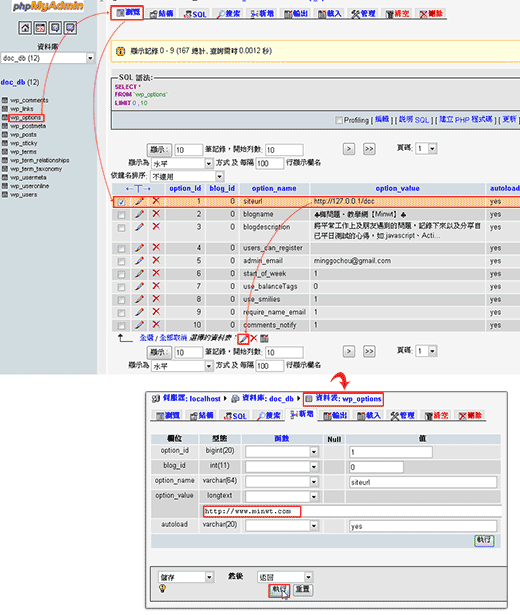The width and height of the screenshot is (520, 615).
Task: Click the >> last page button above table
Action: click(369, 149)
